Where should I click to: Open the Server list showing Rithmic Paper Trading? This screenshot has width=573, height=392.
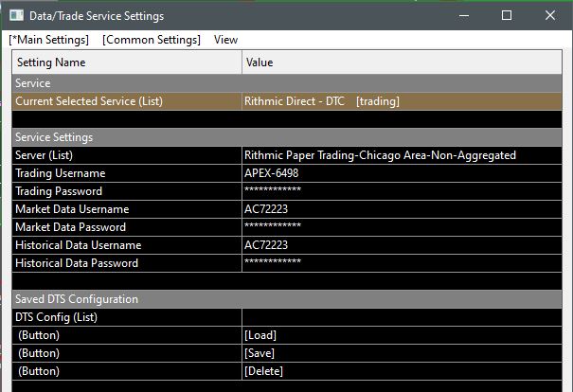pos(402,155)
